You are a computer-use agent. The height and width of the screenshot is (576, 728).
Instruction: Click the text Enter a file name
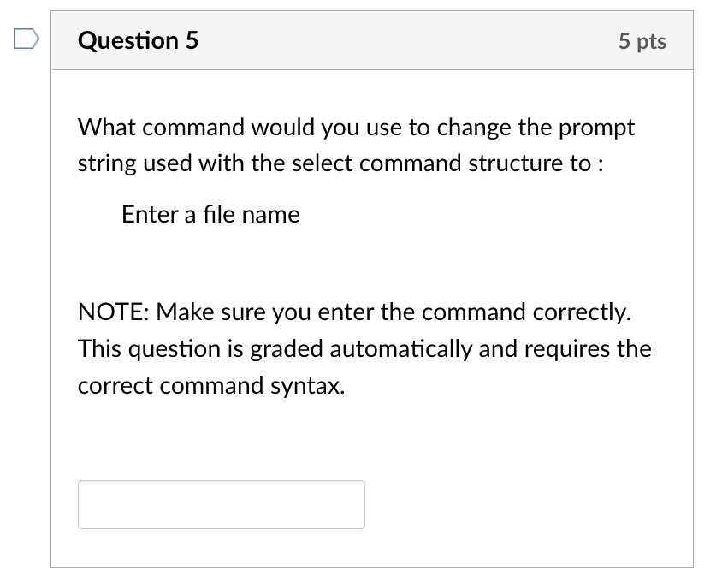tap(210, 214)
